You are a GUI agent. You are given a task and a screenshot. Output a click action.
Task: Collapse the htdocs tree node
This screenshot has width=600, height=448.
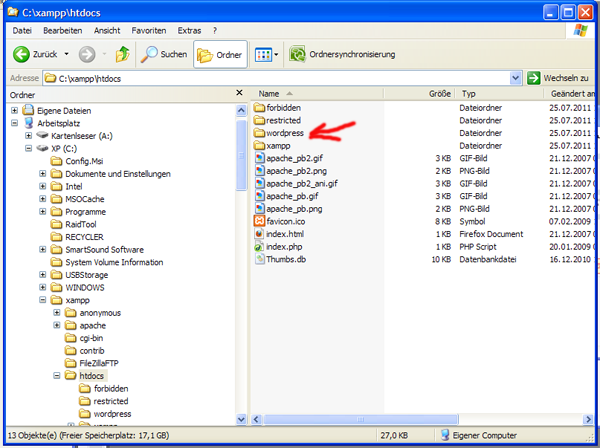pyautogui.click(x=57, y=376)
